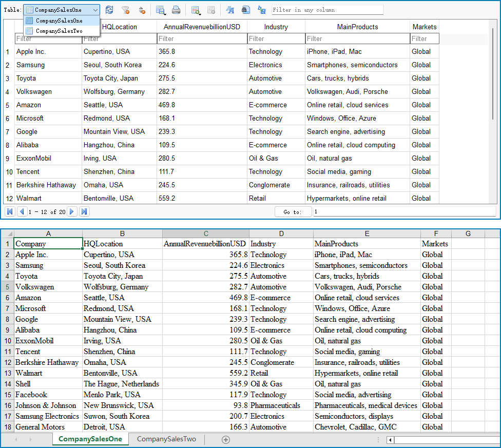Screen dimensions: 501x448
Task: Remove selected rows from the table
Action: [211, 10]
